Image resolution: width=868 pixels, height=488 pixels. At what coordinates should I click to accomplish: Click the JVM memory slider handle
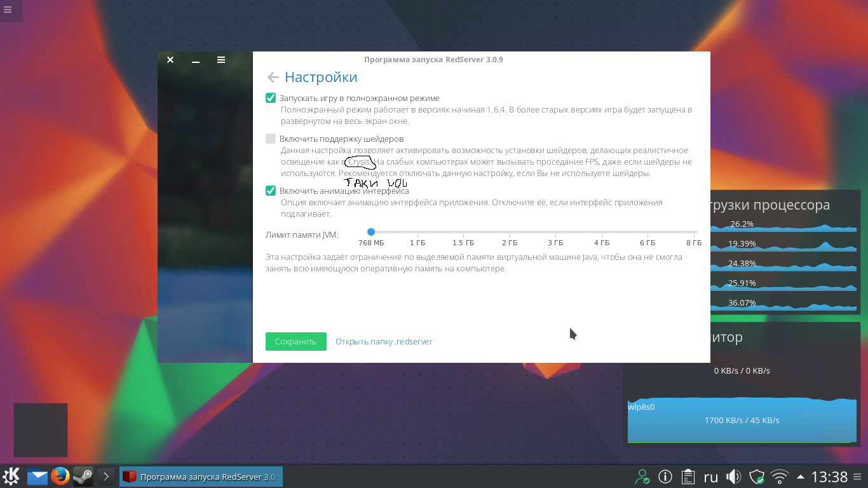[x=371, y=232]
